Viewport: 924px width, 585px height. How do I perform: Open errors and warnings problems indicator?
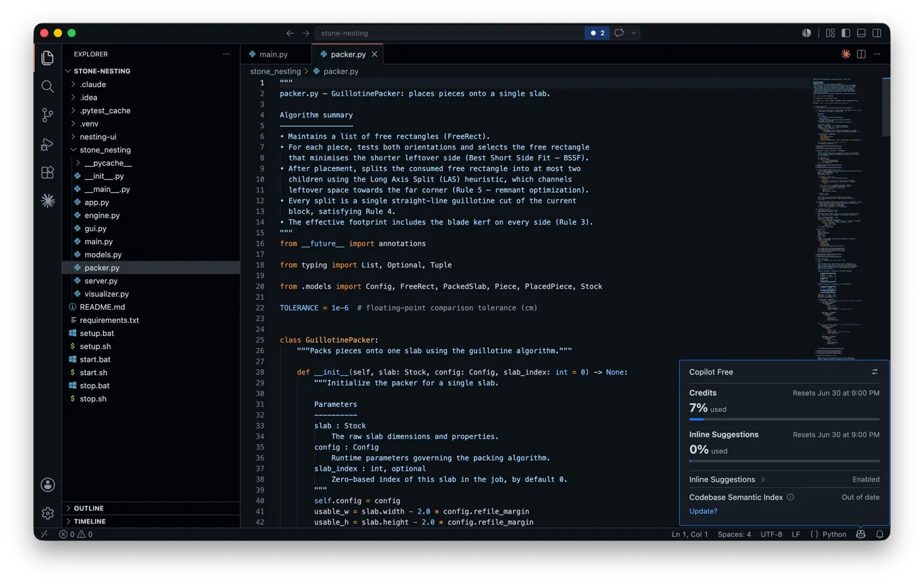point(76,534)
